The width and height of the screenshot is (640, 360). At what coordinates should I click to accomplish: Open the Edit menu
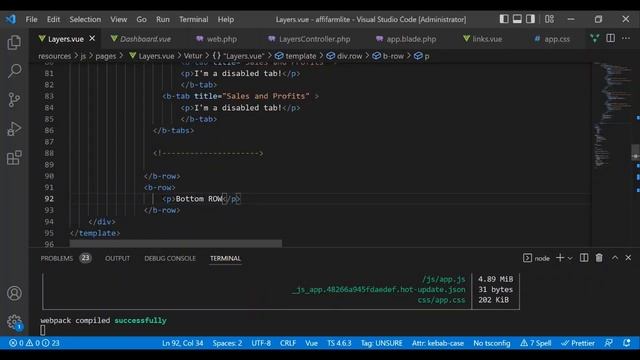tap(53, 19)
